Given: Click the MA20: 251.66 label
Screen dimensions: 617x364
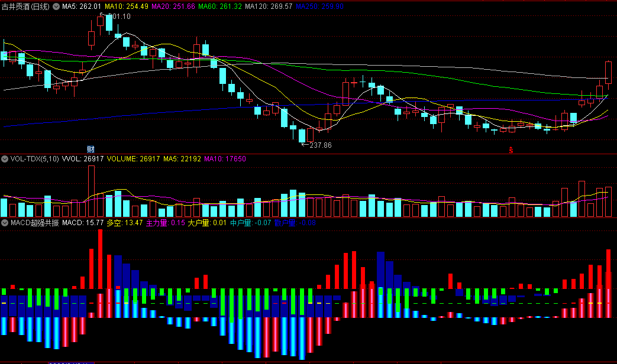Looking at the screenshot, I should (x=173, y=6).
